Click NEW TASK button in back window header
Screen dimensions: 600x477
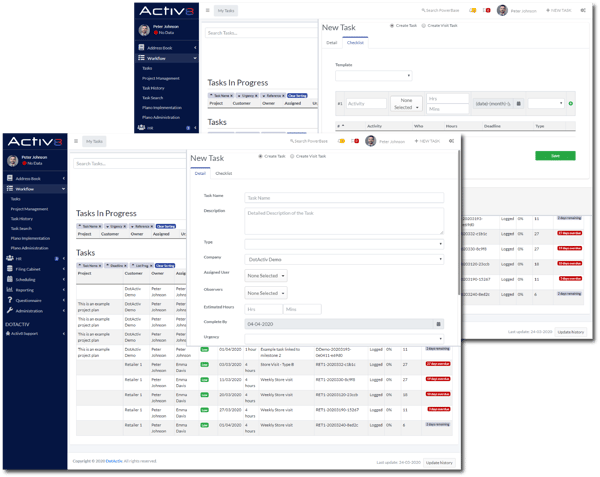coord(558,10)
